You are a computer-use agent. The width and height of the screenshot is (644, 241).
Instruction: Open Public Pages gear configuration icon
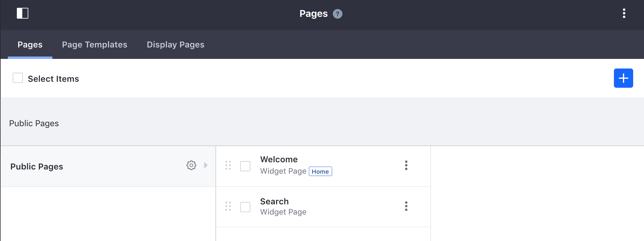[191, 165]
